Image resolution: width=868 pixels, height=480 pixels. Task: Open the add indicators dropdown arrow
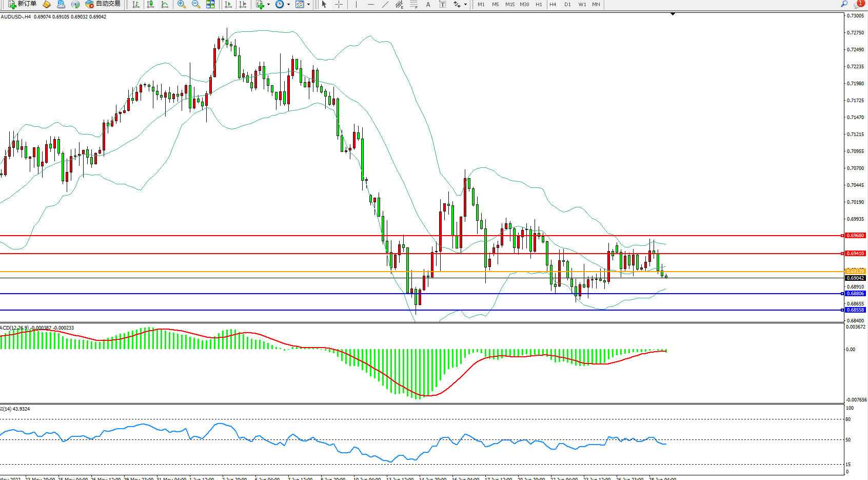coord(268,5)
